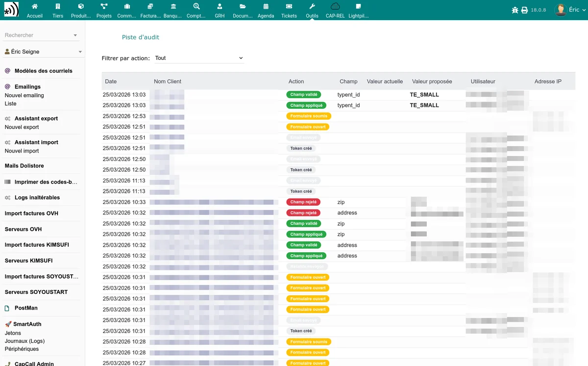Viewport: 588px width, 366px height.
Task: Click the Nouvel emailing link
Action: [x=24, y=95]
